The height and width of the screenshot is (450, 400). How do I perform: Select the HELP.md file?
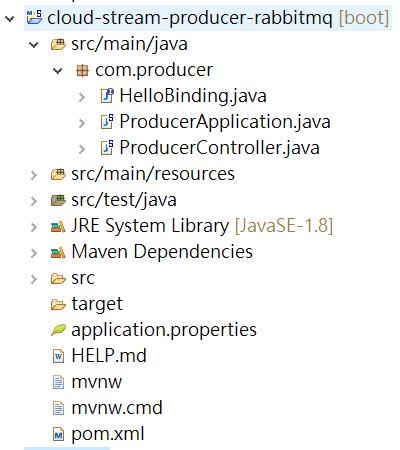pos(99,356)
